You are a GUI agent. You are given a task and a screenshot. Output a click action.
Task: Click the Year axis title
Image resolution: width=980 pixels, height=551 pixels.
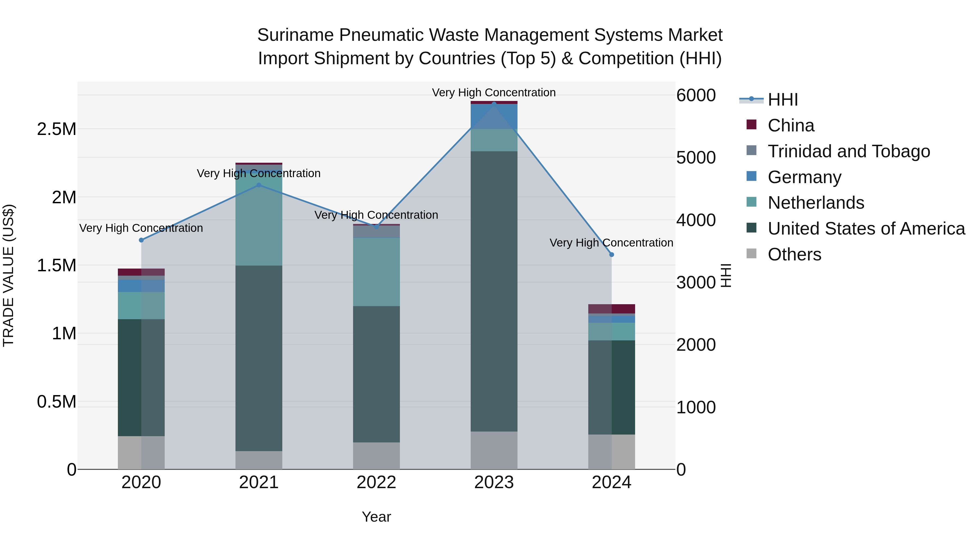coord(376,517)
